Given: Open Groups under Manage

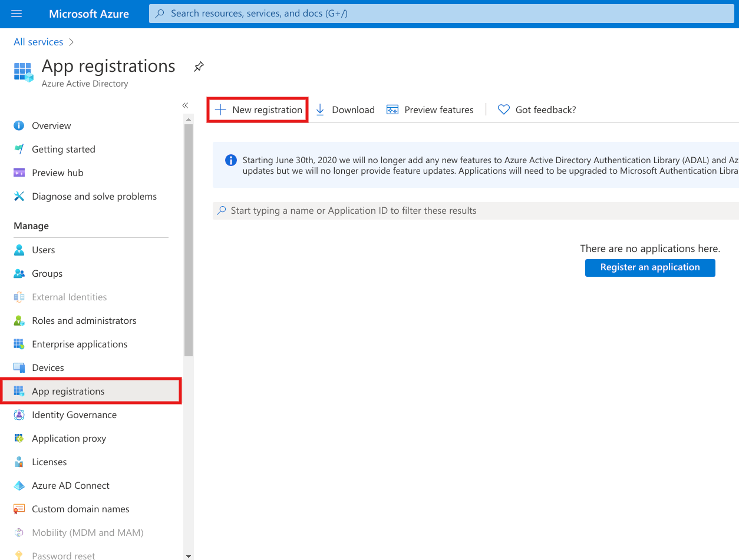Looking at the screenshot, I should [x=47, y=273].
